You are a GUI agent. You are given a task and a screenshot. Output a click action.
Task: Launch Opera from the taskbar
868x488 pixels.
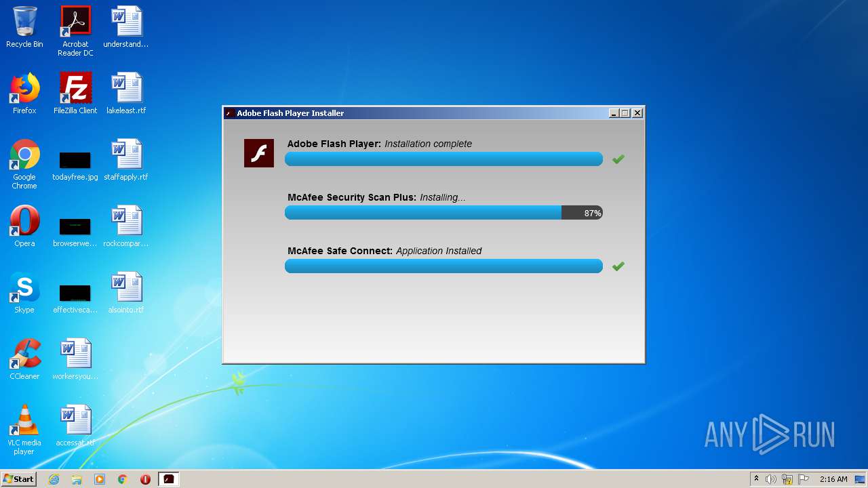(145, 479)
